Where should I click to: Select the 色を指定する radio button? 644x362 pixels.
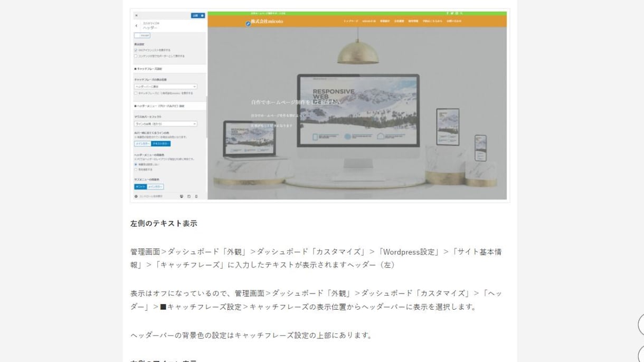coord(136,170)
